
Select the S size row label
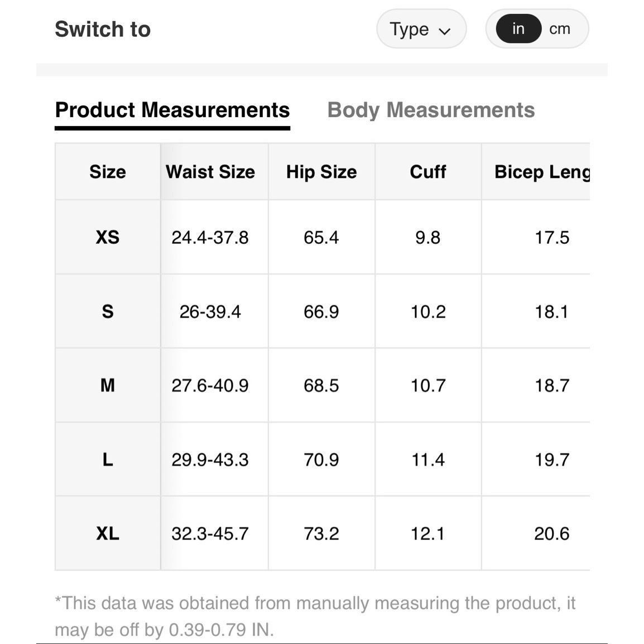pyautogui.click(x=108, y=311)
